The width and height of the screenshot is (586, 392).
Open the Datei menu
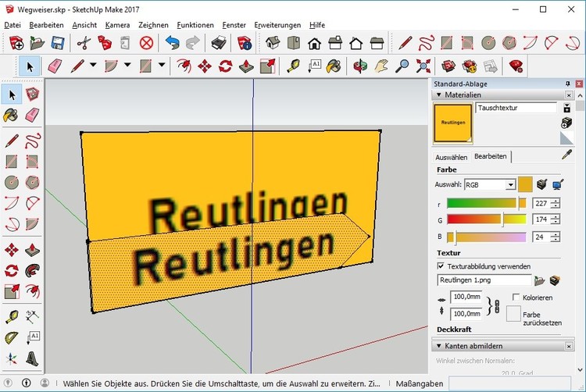[13, 25]
